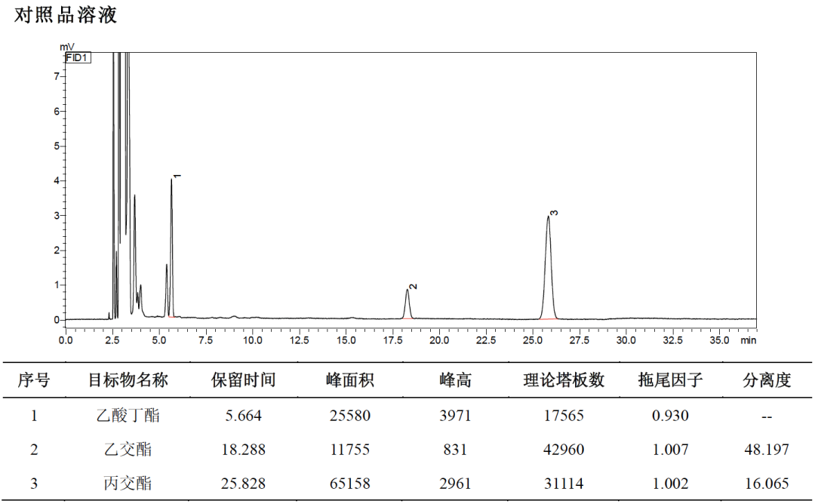Click the mV axis unit label
Viewport: 815px width, 504px height.
click(67, 48)
